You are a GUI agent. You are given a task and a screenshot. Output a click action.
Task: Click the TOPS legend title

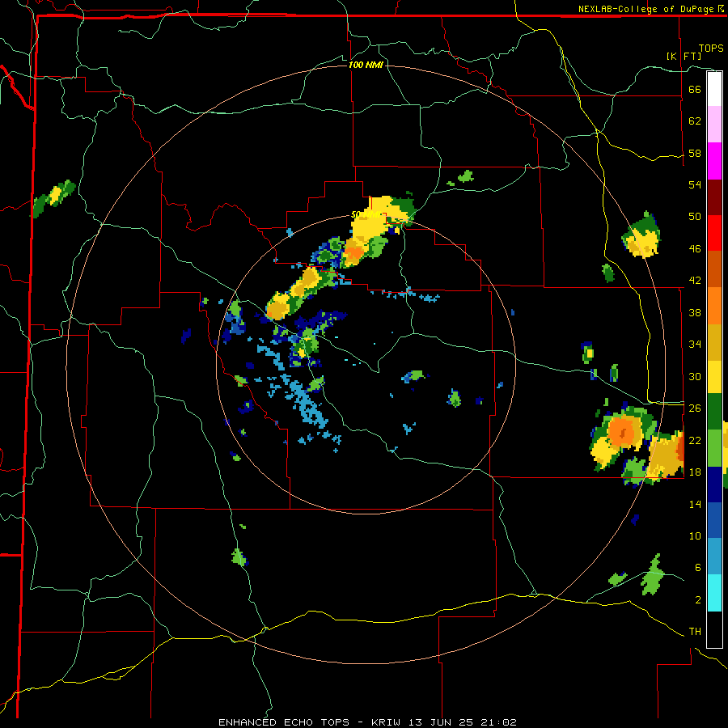tap(711, 49)
